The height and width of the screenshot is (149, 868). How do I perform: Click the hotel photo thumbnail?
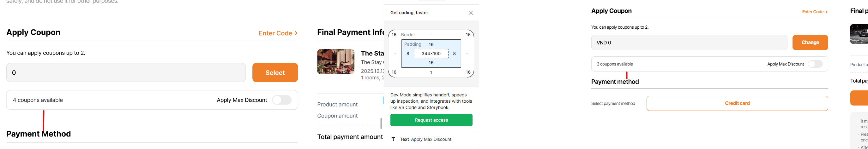click(x=336, y=61)
